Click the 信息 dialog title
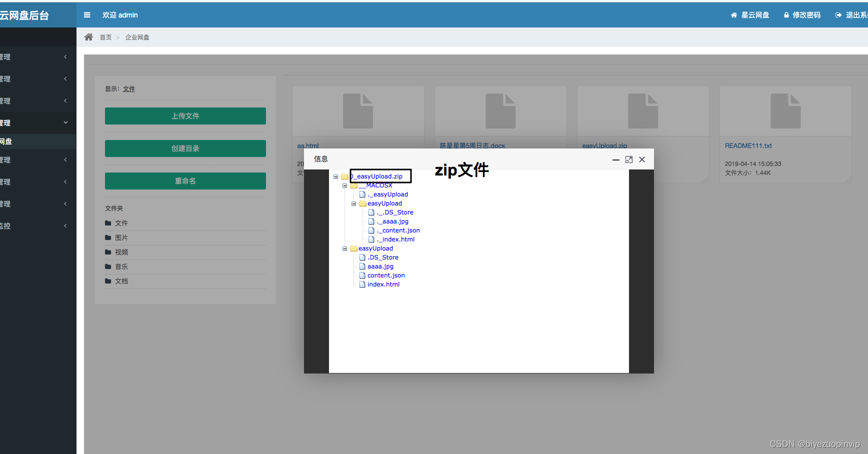Image resolution: width=868 pixels, height=454 pixels. 321,159
